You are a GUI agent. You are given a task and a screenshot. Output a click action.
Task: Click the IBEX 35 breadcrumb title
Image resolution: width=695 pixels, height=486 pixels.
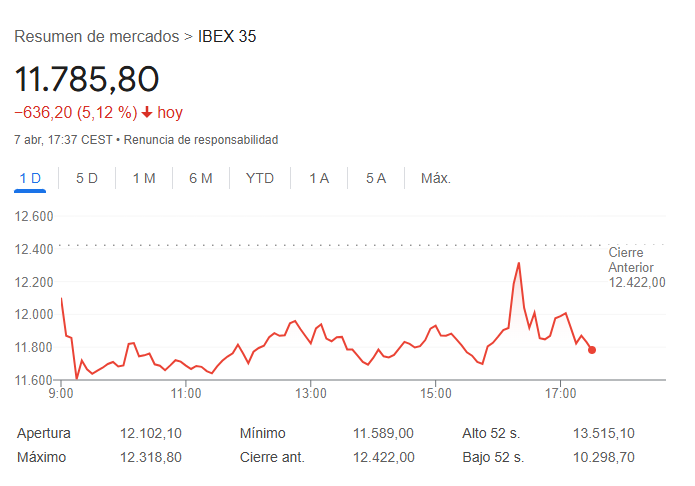[228, 37]
